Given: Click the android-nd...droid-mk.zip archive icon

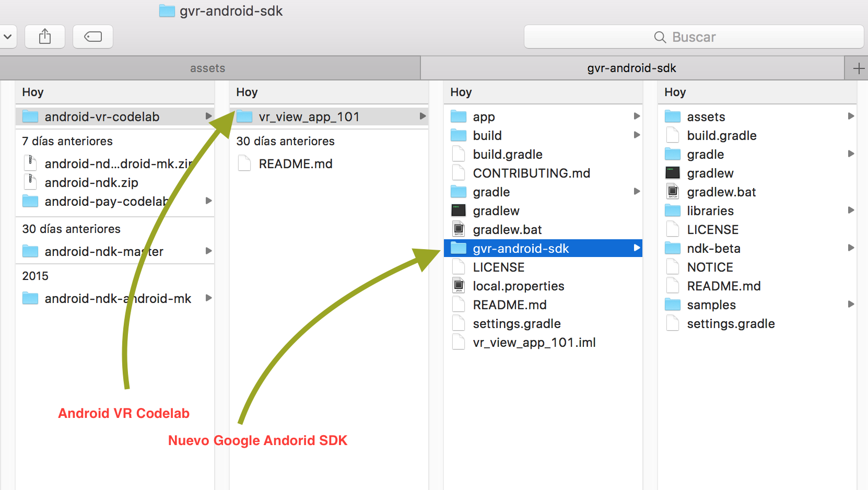Looking at the screenshot, I should (30, 163).
